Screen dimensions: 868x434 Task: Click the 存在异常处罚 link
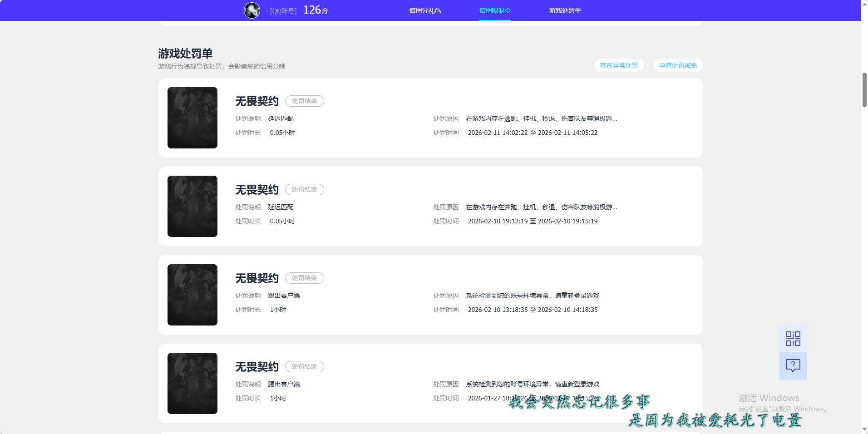(618, 65)
